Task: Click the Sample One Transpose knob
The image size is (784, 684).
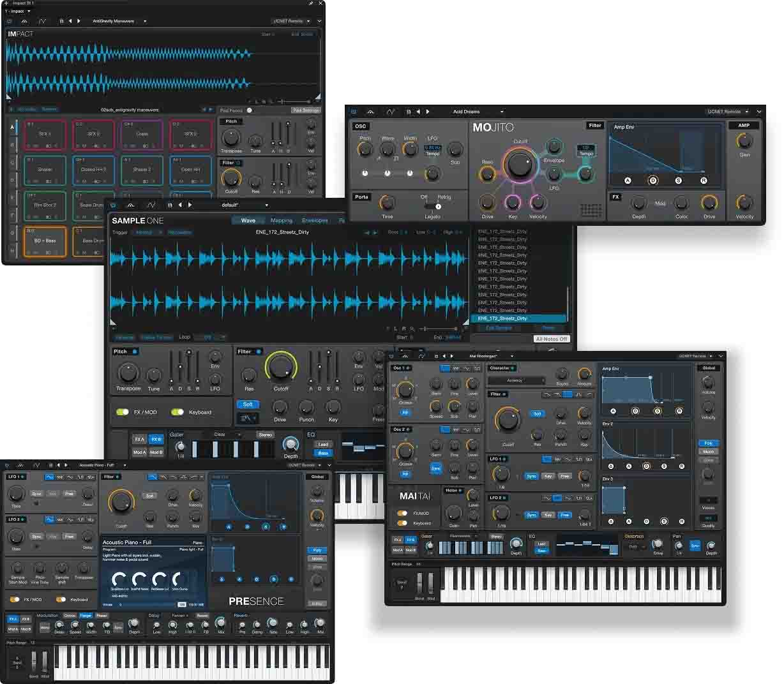Action: (x=128, y=372)
